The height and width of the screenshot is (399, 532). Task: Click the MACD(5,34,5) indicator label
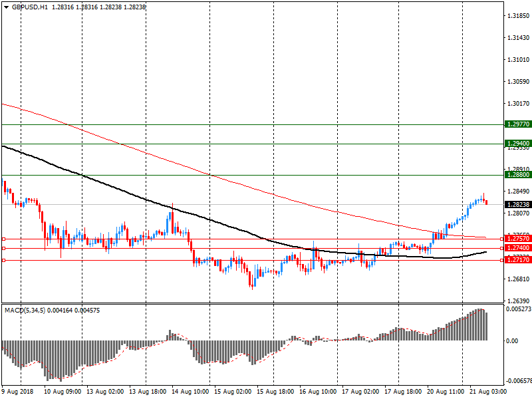(x=25, y=311)
